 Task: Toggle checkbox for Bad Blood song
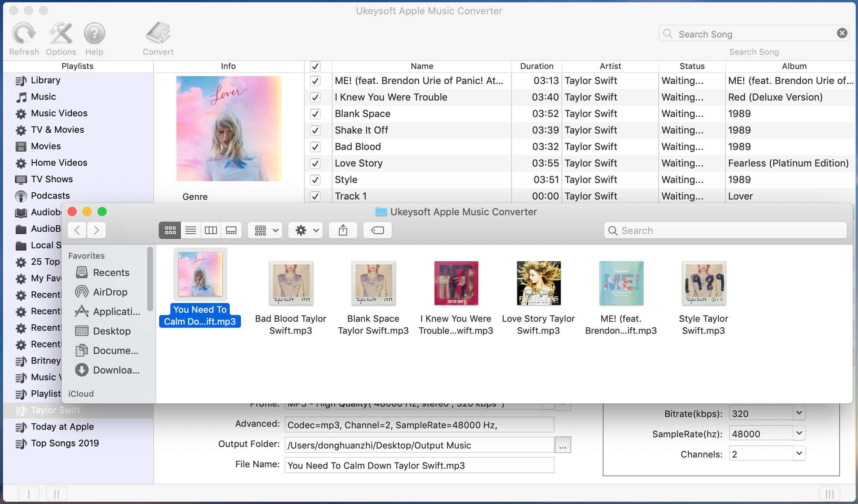click(315, 146)
